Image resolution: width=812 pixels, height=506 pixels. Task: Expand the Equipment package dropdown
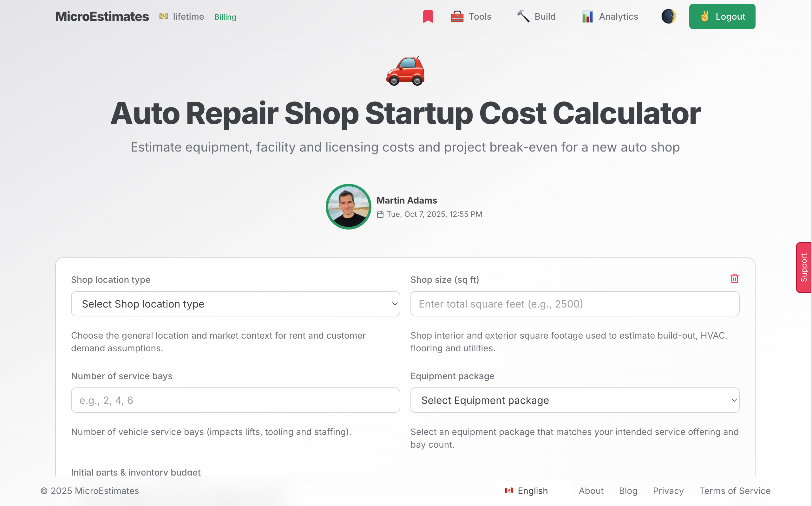(x=575, y=400)
